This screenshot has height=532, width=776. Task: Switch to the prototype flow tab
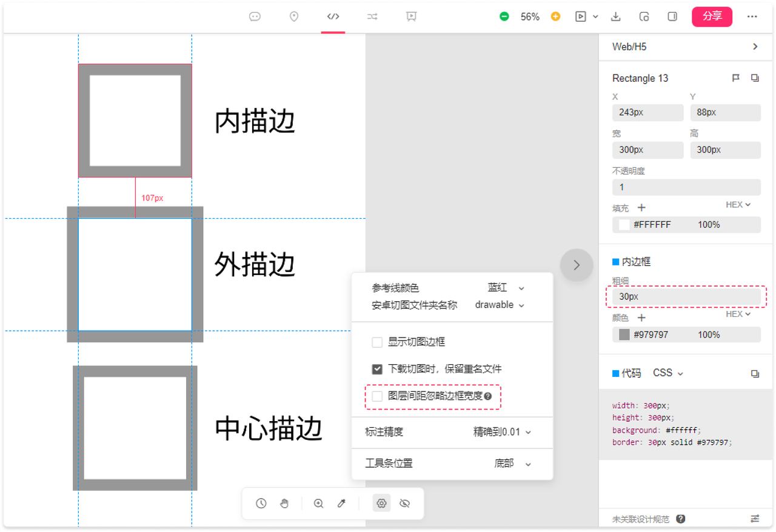click(x=372, y=17)
